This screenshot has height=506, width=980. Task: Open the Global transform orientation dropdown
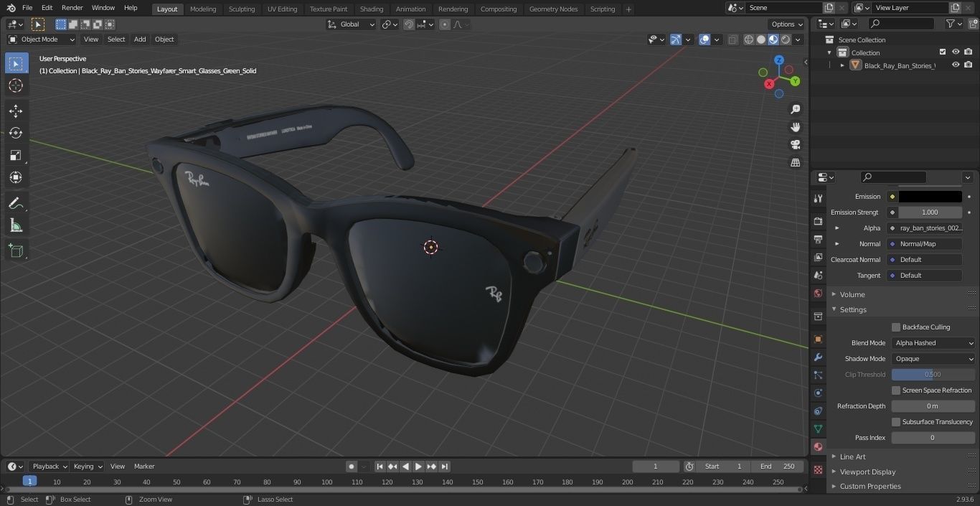point(352,24)
